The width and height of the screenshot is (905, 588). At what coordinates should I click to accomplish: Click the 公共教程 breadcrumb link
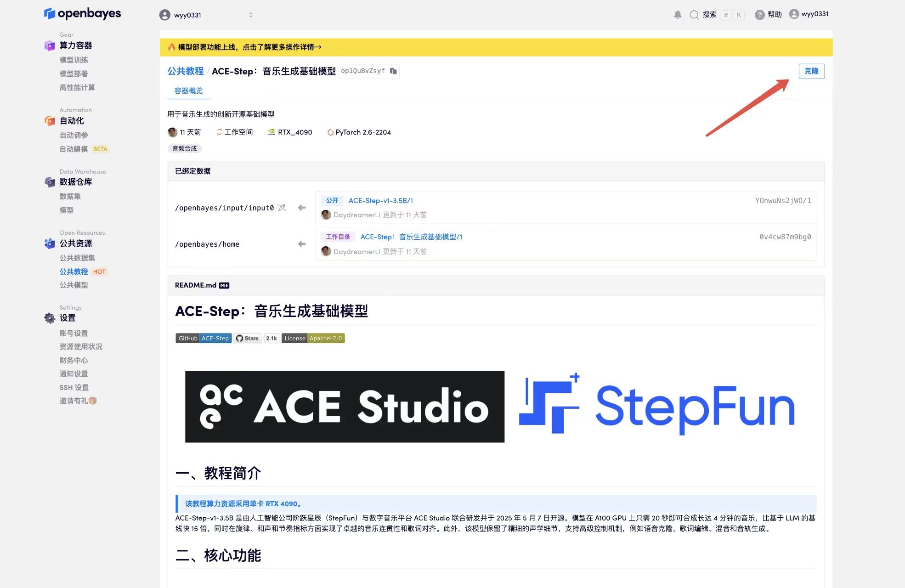[185, 71]
